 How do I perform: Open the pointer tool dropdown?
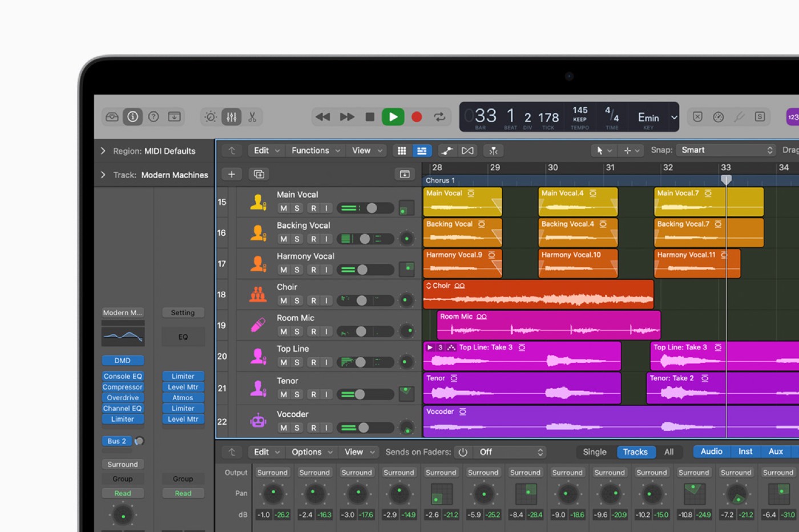(604, 151)
